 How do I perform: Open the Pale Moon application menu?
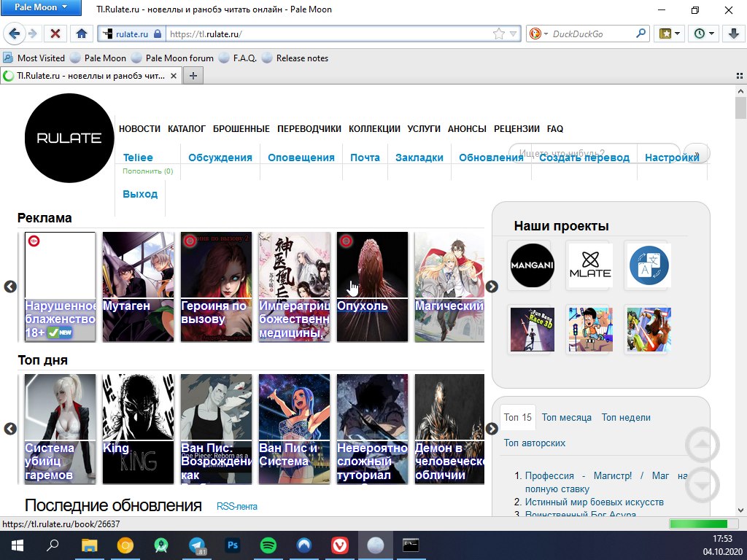click(41, 7)
